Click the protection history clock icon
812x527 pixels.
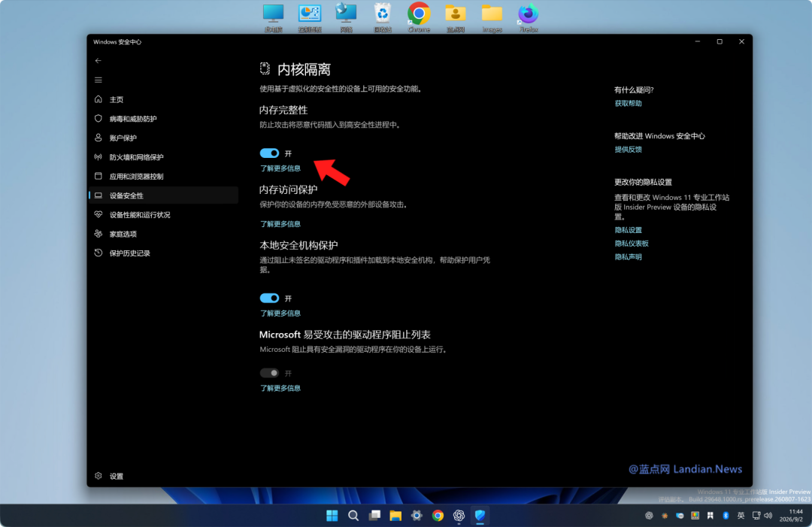[x=98, y=253]
